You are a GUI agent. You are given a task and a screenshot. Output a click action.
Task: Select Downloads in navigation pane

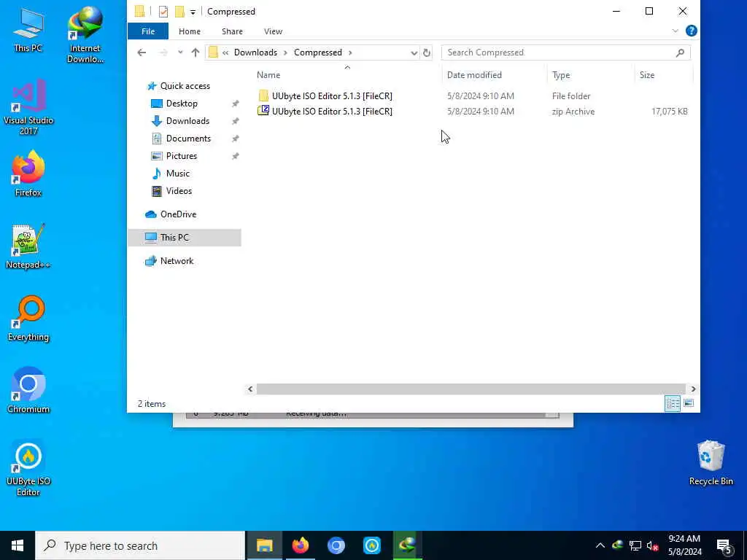click(187, 121)
